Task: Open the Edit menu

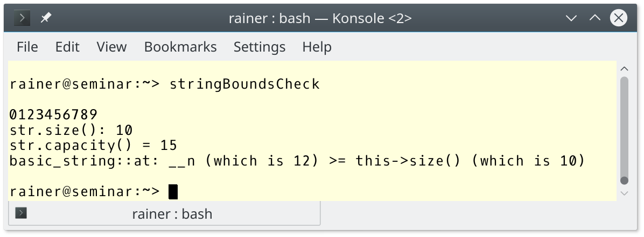Action: (67, 47)
